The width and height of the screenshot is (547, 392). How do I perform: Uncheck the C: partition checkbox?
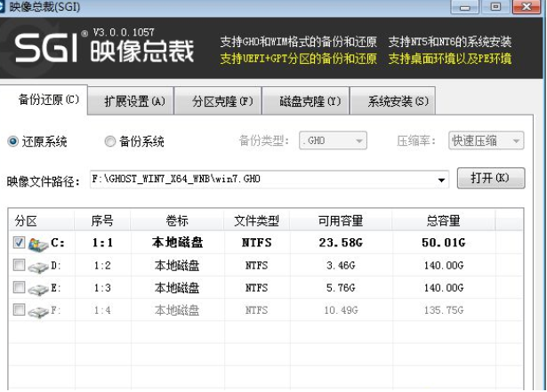point(20,242)
